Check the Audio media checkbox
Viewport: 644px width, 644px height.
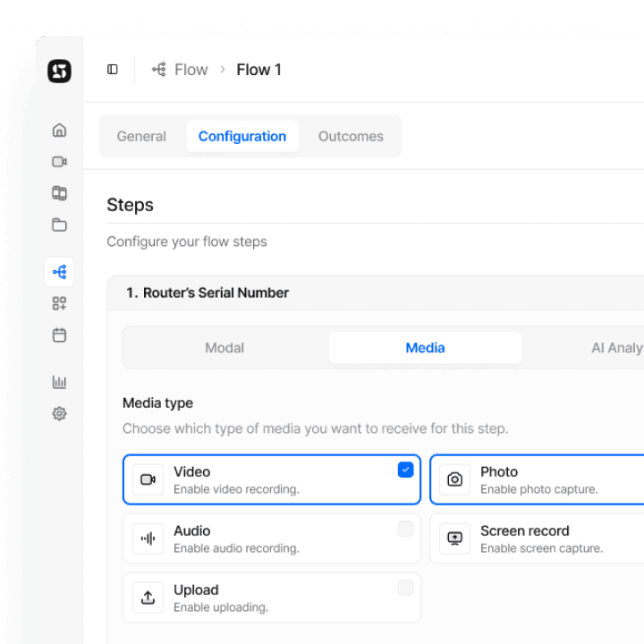[x=405, y=529]
